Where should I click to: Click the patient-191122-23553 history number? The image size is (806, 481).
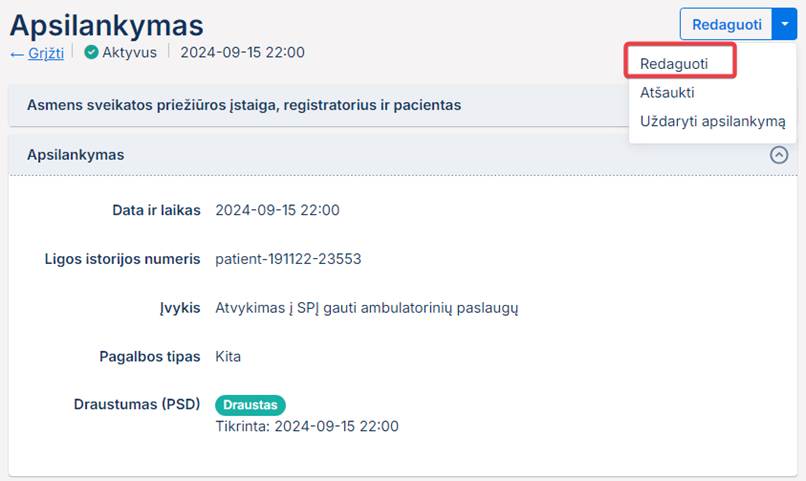point(288,259)
